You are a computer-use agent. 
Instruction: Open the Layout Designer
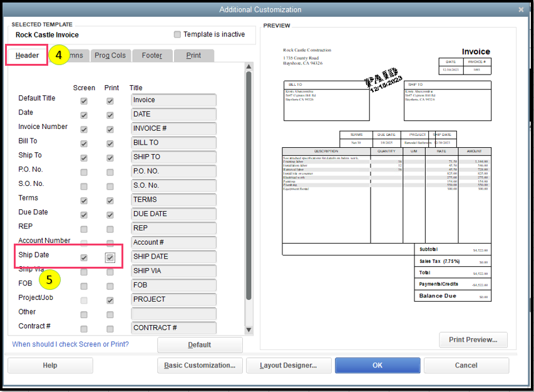point(288,365)
